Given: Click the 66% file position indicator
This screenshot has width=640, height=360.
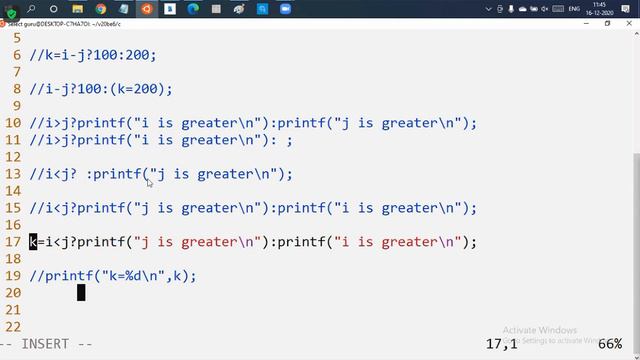Looking at the screenshot, I should coord(610,344).
